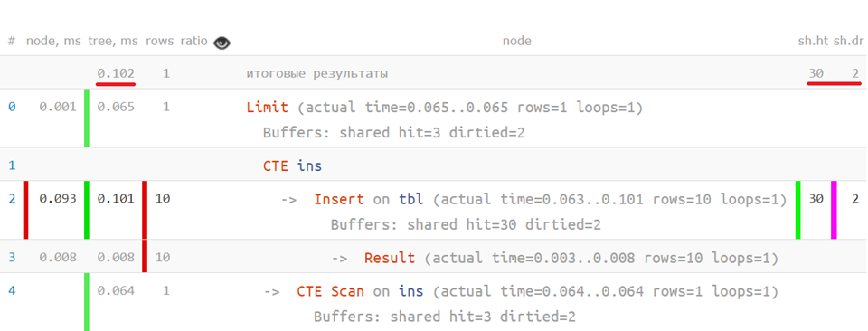Toggle the eye icon in header

click(222, 43)
